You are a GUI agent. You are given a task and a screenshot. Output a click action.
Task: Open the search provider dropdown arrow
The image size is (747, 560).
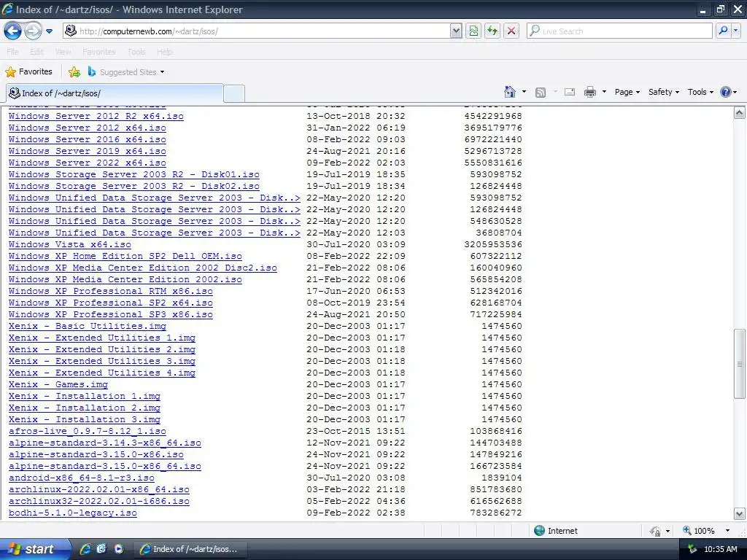736,31
